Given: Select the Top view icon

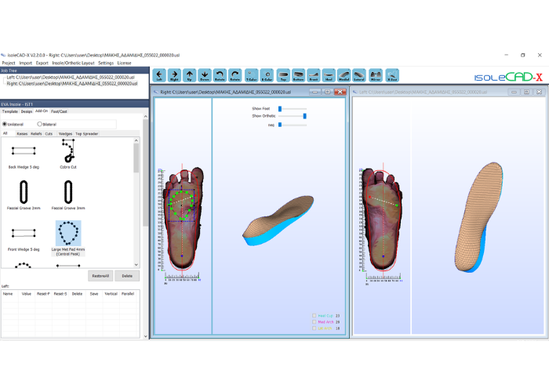Looking at the screenshot, I should [283, 75].
